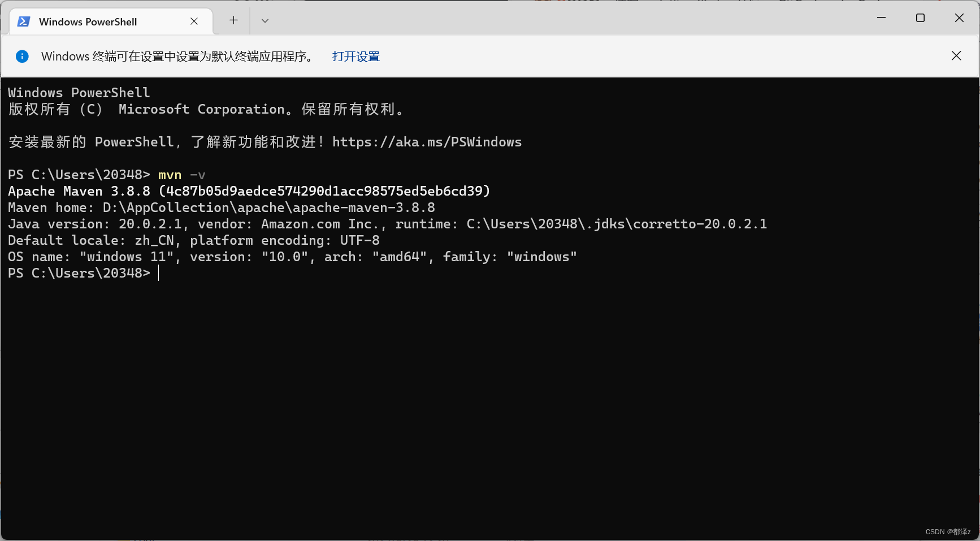Click the PowerShell icon on the tab
980x541 pixels.
pyautogui.click(x=23, y=21)
